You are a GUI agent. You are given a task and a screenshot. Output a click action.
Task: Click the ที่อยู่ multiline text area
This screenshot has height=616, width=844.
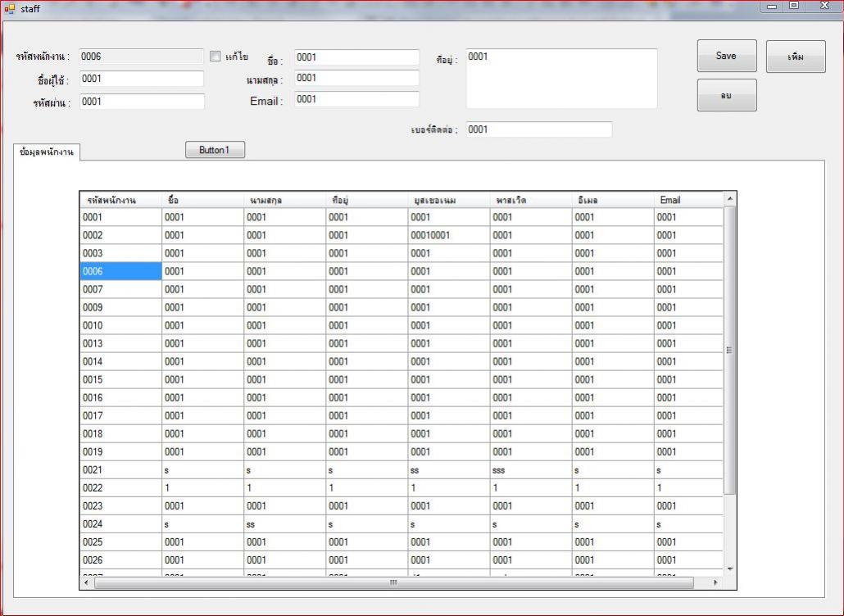click(x=560, y=79)
